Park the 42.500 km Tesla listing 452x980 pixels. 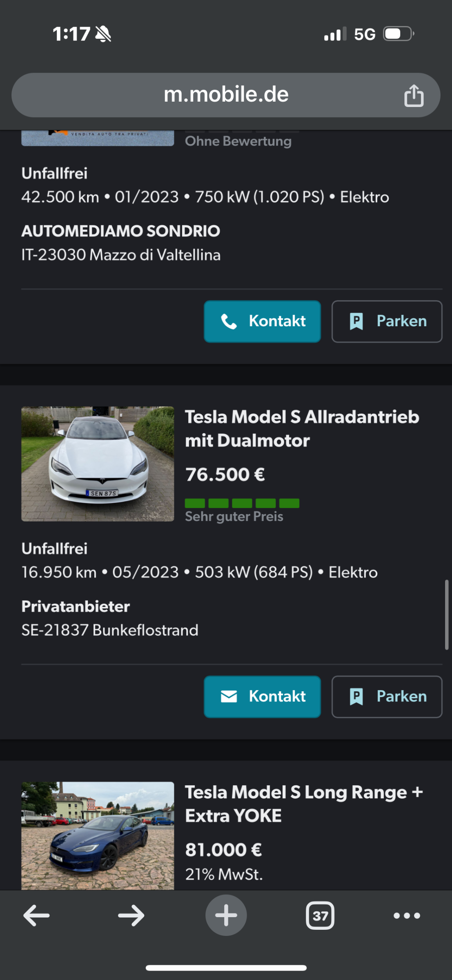pos(387,321)
